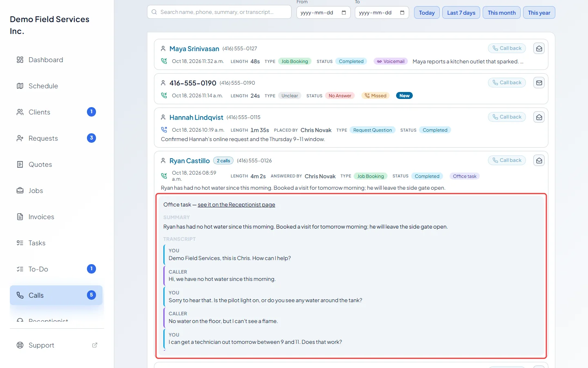
Task: Click the 2 calls badge for Ryan Castillo
Action: coord(223,161)
